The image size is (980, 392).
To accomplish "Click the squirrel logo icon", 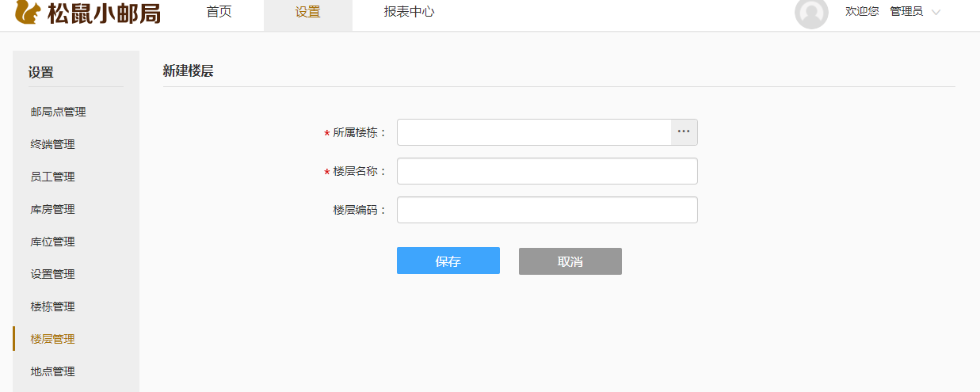I will click(x=28, y=11).
